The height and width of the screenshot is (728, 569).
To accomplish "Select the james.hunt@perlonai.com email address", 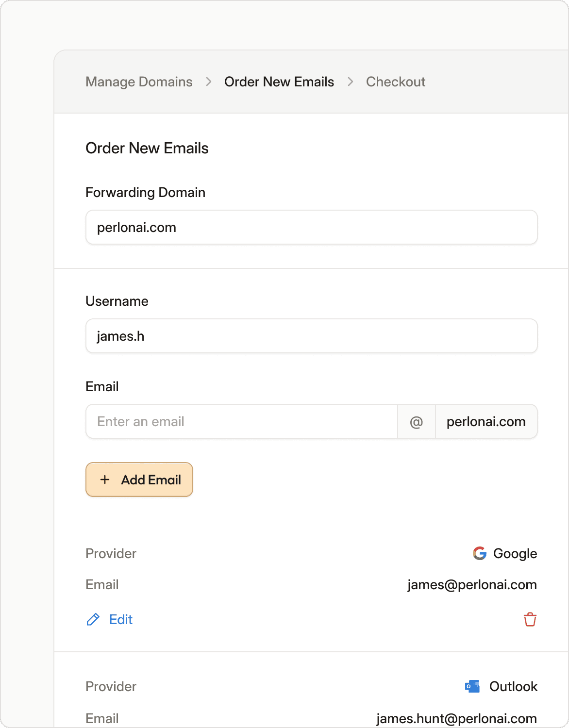I will tap(456, 718).
